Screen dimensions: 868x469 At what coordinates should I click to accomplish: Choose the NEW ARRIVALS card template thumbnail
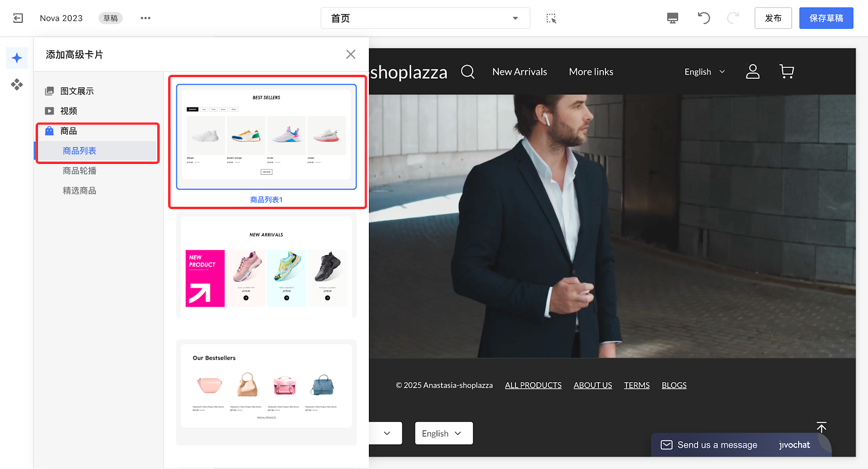click(266, 267)
